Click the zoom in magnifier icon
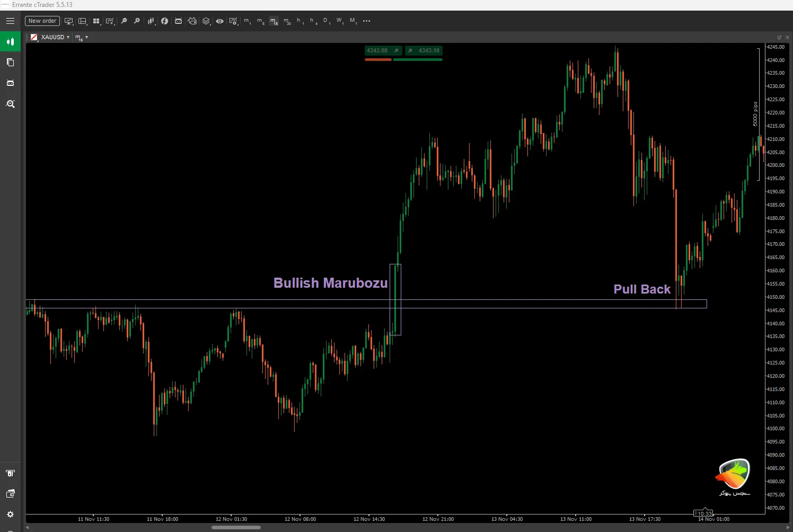This screenshot has height=532, width=793. (x=137, y=21)
